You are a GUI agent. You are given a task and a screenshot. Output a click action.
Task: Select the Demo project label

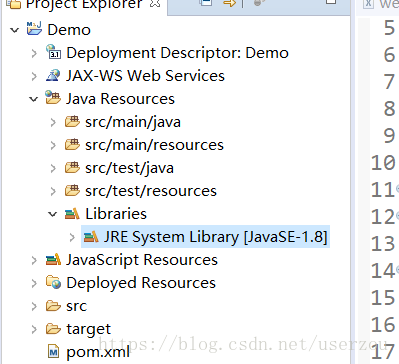click(x=69, y=30)
